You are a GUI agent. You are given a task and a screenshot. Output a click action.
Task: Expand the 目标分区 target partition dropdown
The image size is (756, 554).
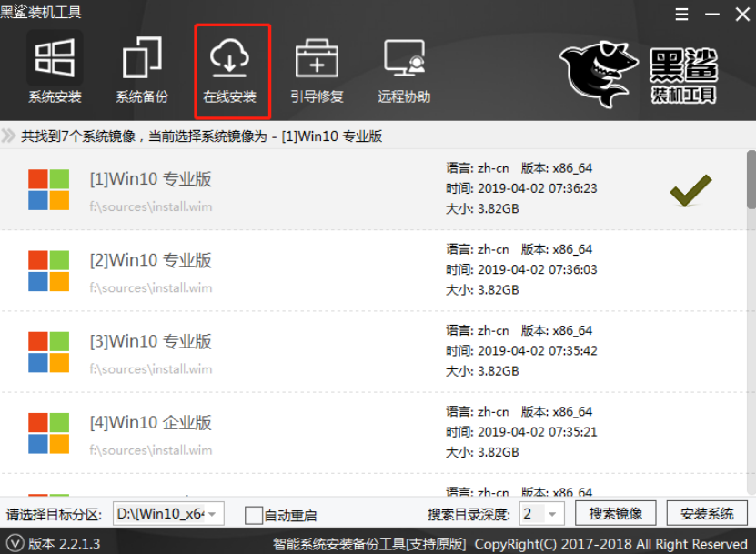click(213, 514)
